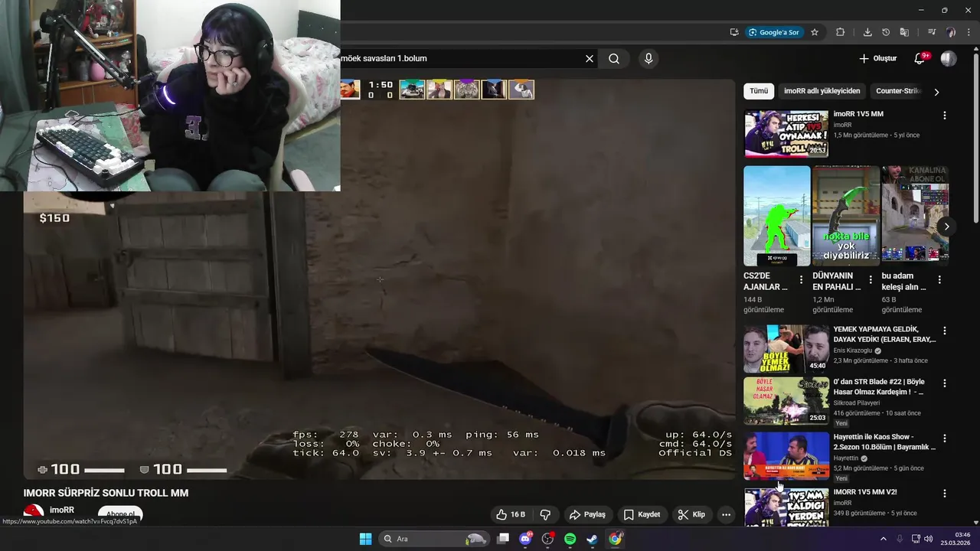Click the translate extension icon
The width and height of the screenshot is (980, 551).
point(904,32)
